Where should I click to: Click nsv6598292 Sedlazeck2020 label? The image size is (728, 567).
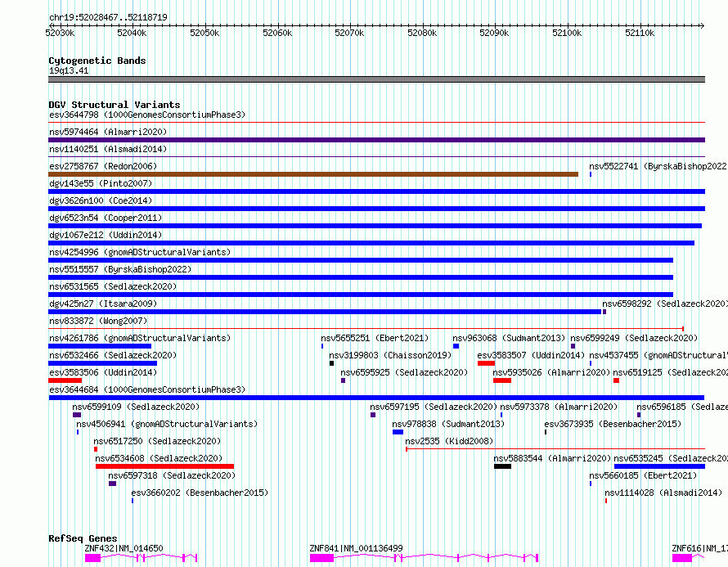pos(665,304)
